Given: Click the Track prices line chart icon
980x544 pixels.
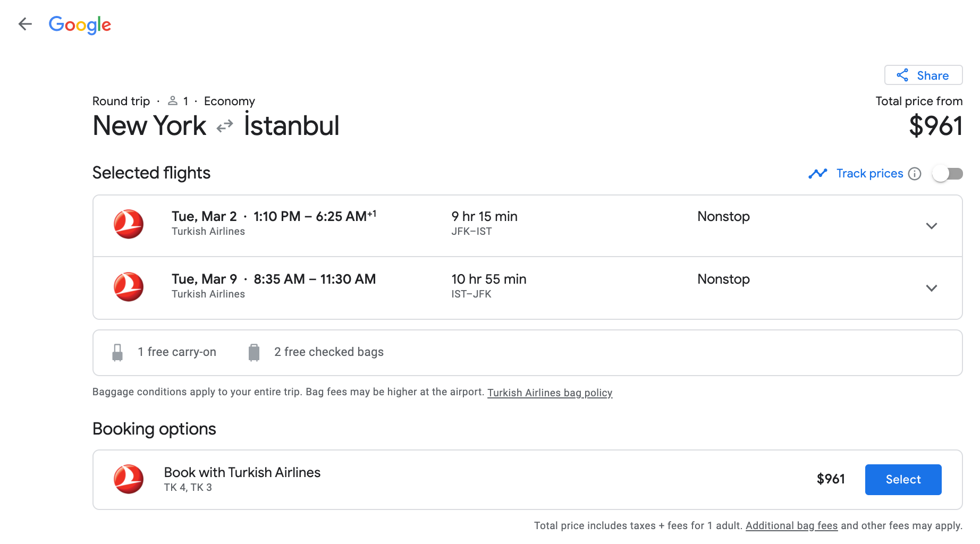Looking at the screenshot, I should point(818,173).
